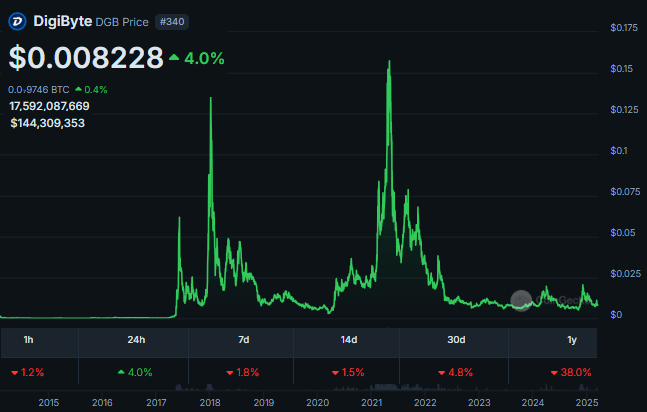Click the 2016 label on time axis
Image resolution: width=647 pixels, height=412 pixels.
point(102,403)
